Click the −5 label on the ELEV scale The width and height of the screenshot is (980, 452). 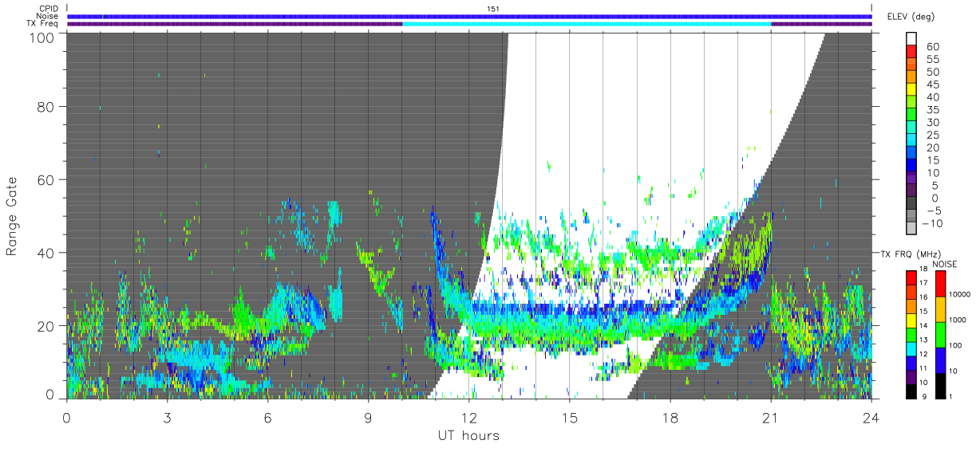[x=933, y=211]
